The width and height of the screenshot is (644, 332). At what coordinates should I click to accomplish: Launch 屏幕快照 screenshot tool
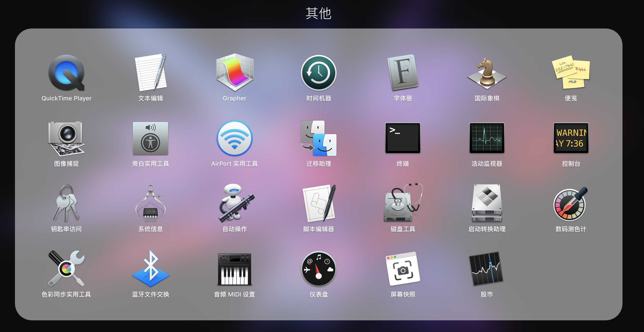point(402,269)
